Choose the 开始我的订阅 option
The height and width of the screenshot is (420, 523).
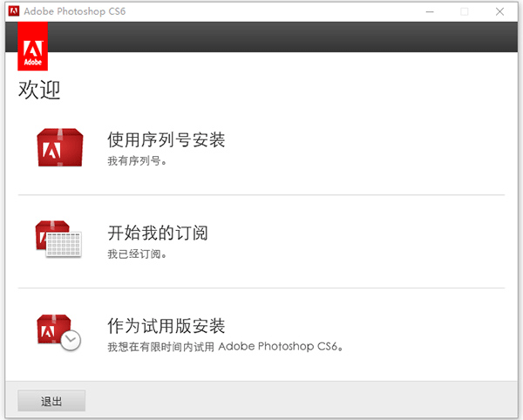coord(157,233)
